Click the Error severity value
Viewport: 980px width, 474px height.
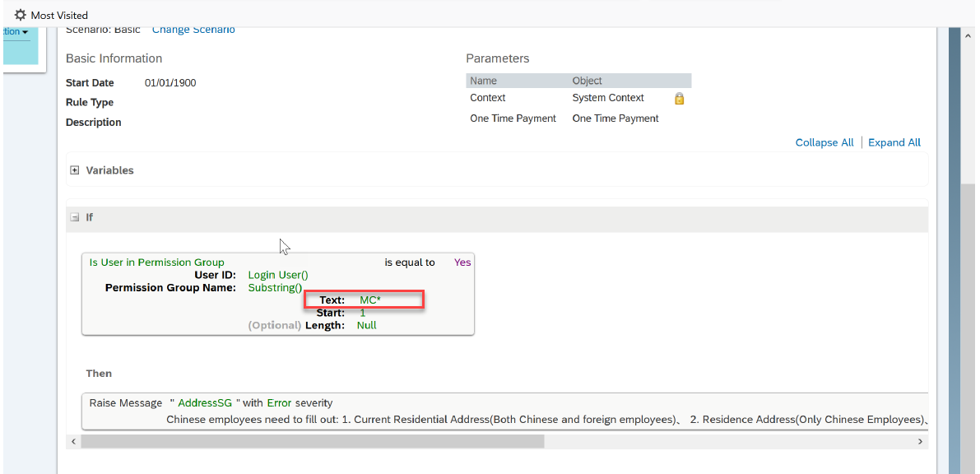pos(280,402)
